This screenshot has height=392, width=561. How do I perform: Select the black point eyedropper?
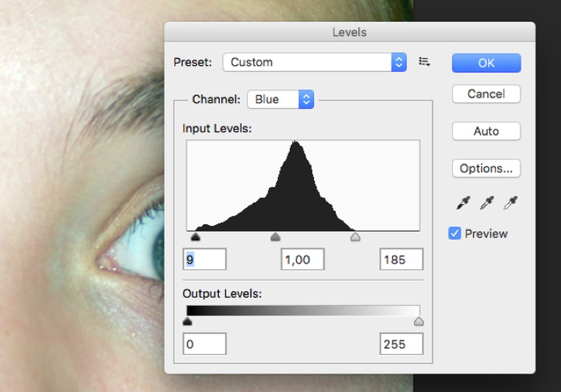coord(464,203)
